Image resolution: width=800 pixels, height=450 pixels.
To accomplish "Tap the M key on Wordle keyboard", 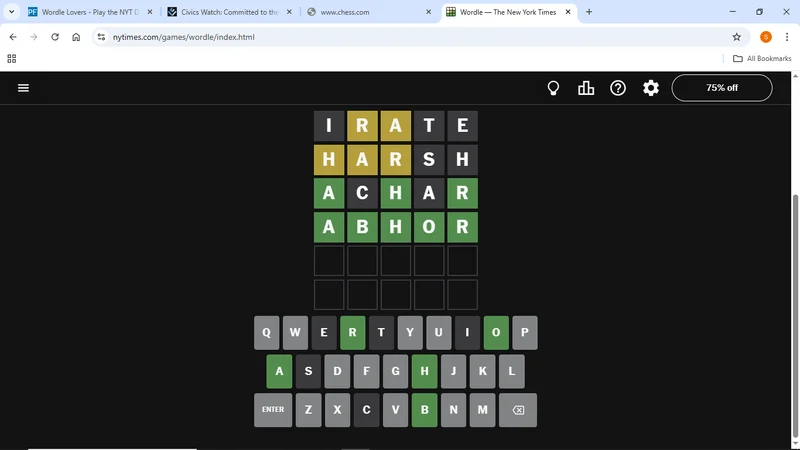I will (x=483, y=410).
